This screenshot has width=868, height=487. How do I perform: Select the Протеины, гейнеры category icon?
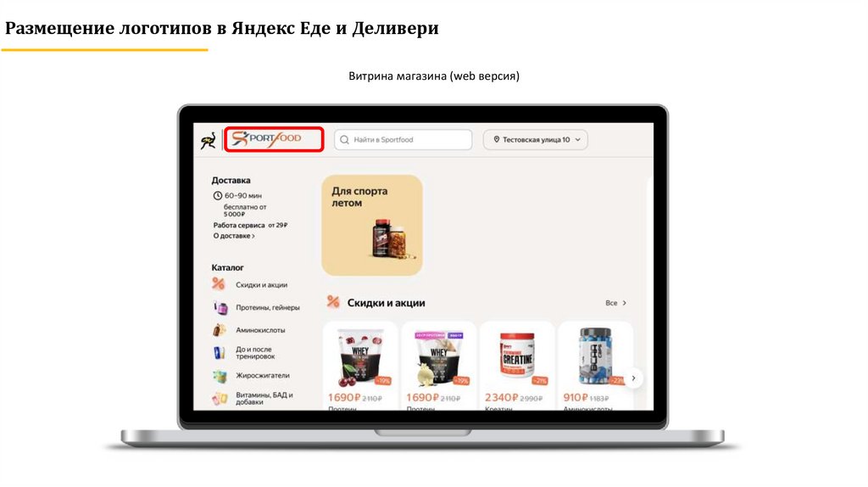pyautogui.click(x=220, y=307)
